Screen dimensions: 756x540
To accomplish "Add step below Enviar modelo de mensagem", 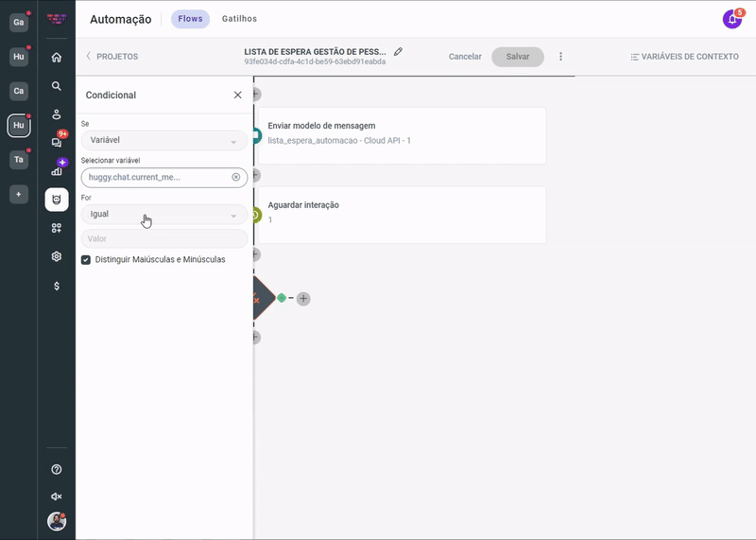I will click(256, 175).
